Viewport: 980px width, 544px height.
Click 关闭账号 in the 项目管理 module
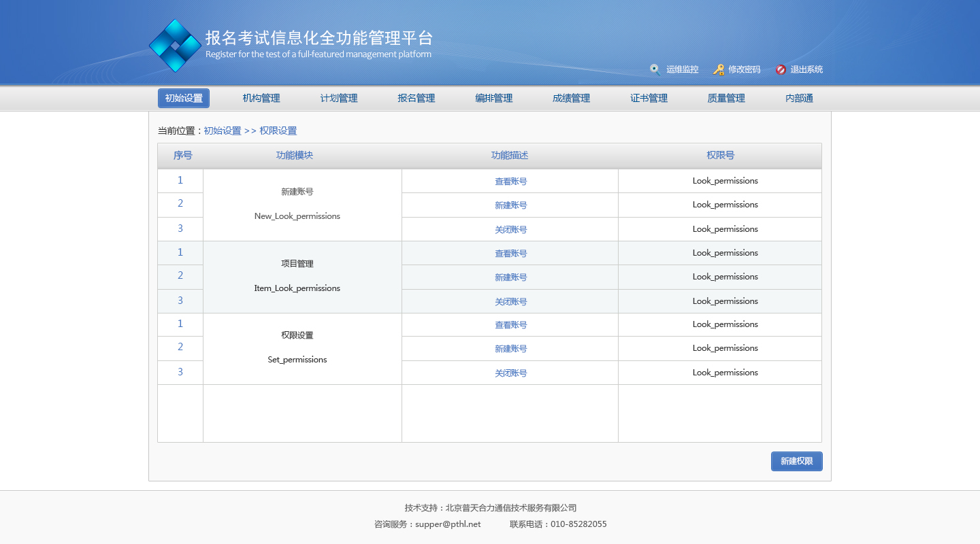(x=511, y=302)
